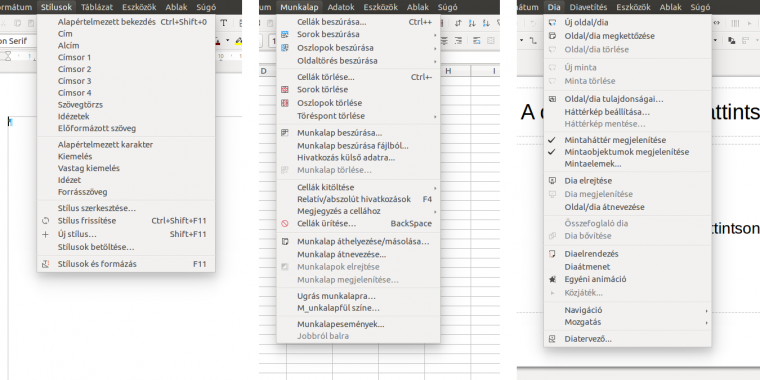Click the Sorok beszúrása icon
Image resolution: width=760 pixels, height=380 pixels.
pyautogui.click(x=285, y=34)
